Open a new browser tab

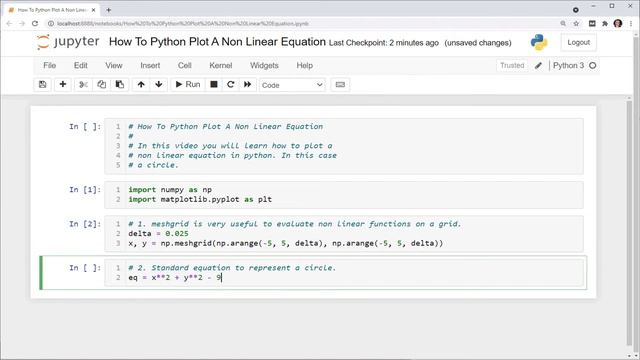point(109,10)
